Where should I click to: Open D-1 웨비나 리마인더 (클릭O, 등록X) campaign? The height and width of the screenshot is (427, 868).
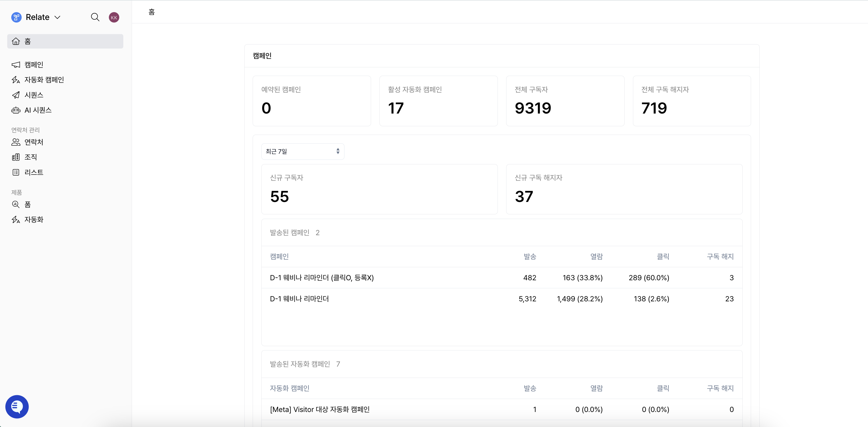(x=321, y=278)
